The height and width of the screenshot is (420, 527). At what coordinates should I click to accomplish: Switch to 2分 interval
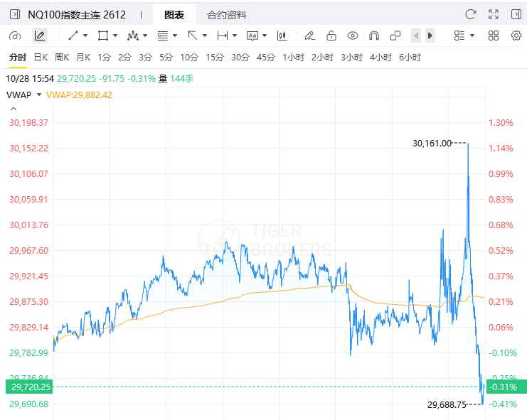[x=124, y=58]
